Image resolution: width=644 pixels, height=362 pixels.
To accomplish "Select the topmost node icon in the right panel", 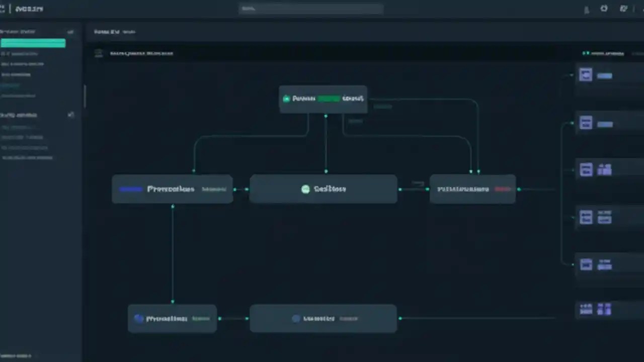I will (586, 74).
